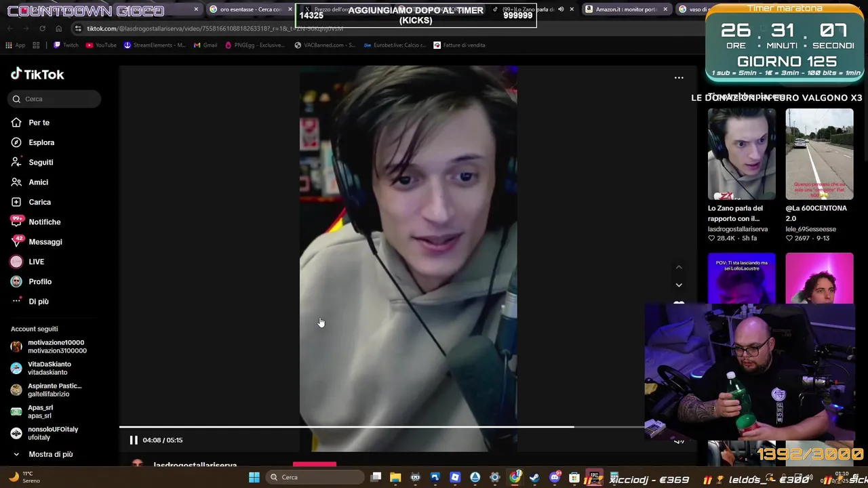Close the Amazon.it monitor tab
Screen dimensions: 868x488
(x=665, y=9)
